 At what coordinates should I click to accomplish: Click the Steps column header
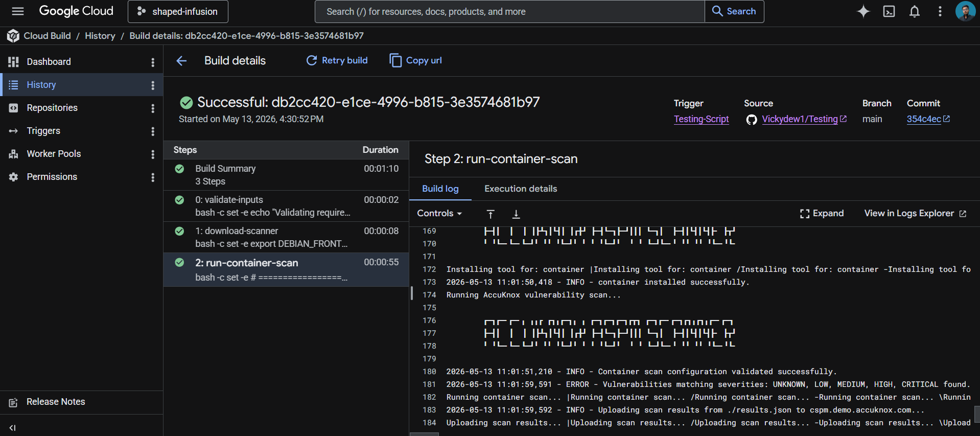[x=185, y=150]
